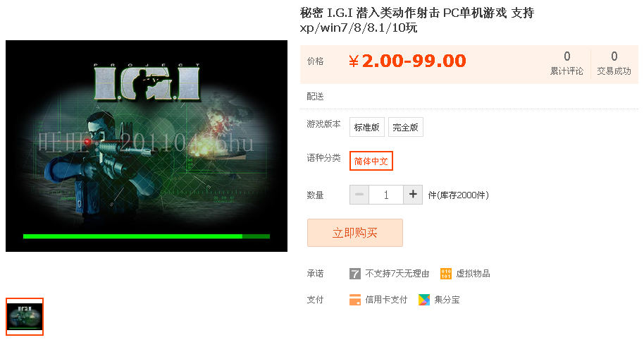Open the 交易成功 transaction count

(614, 63)
